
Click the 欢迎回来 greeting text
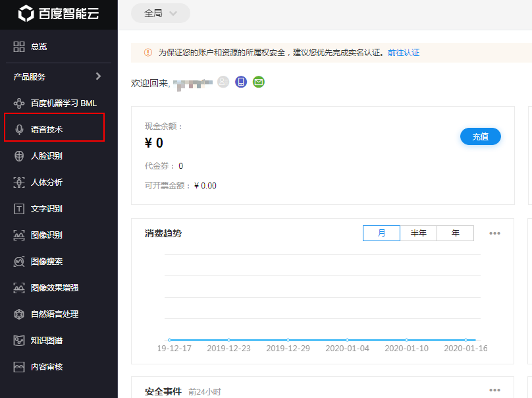(150, 83)
